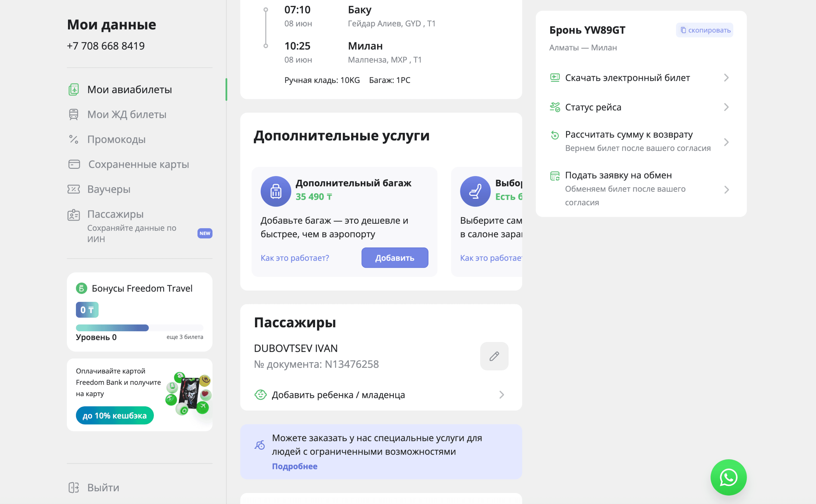Click the baby face icon
This screenshot has height=504, width=816.
(x=260, y=395)
